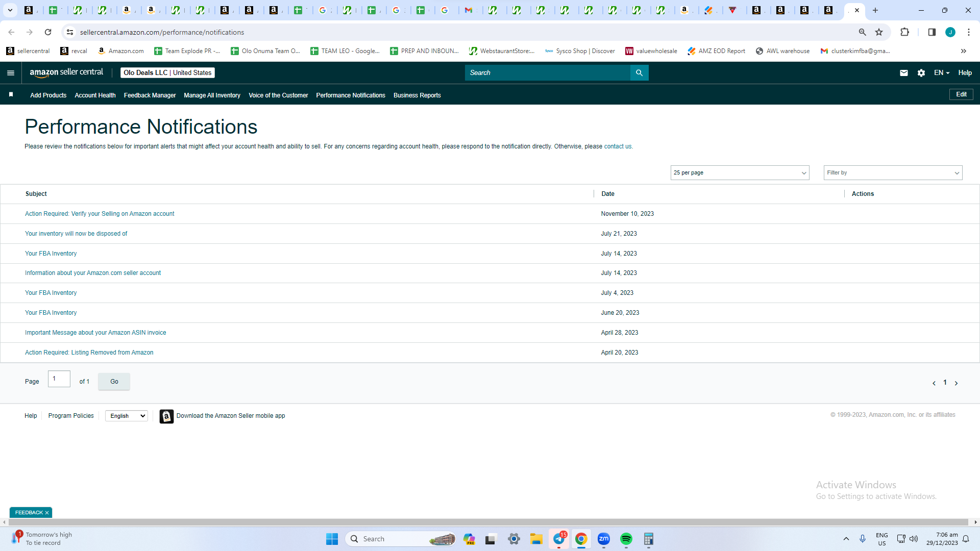Reload the page in Chrome
980x551 pixels.
tap(48, 32)
